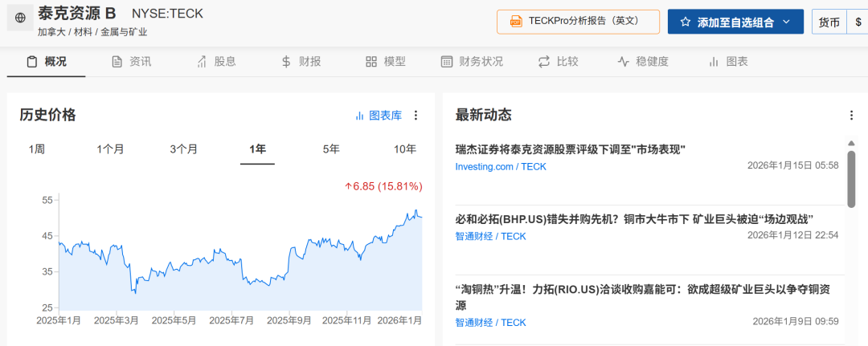
Task: Expand the 添加至自选组合 dropdown arrow
Action: [787, 22]
